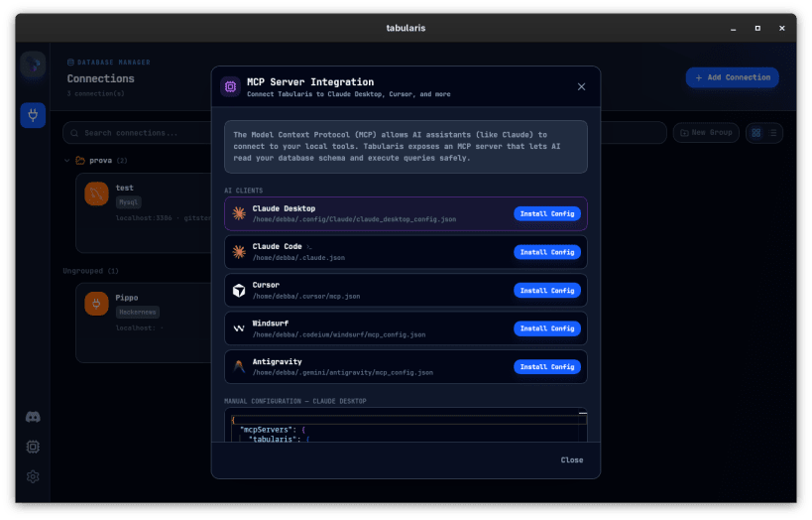Click the Claude Code starburst icon

[x=239, y=252]
